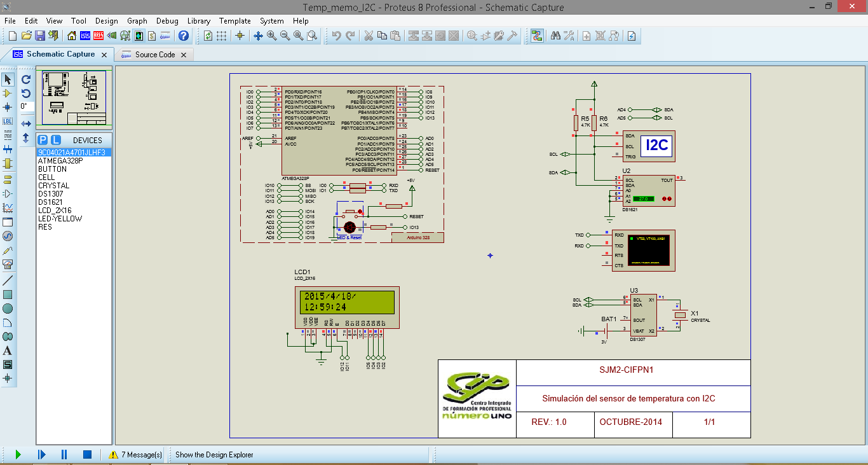Click the vertical mirror (Y-flip) icon

(x=26, y=137)
